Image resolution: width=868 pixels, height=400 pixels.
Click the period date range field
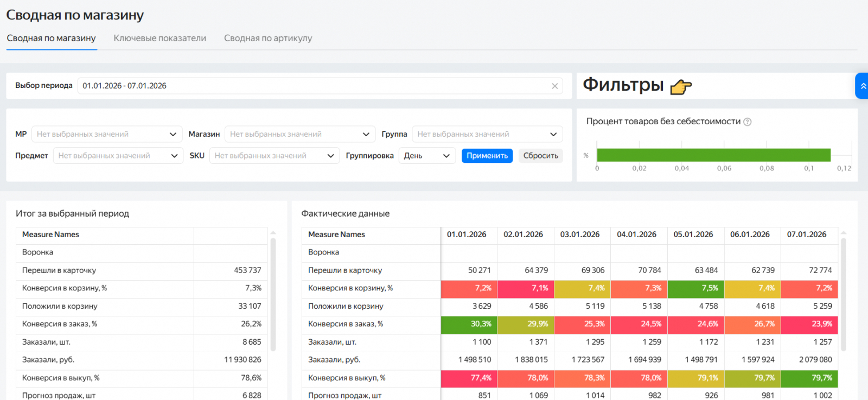tap(315, 86)
